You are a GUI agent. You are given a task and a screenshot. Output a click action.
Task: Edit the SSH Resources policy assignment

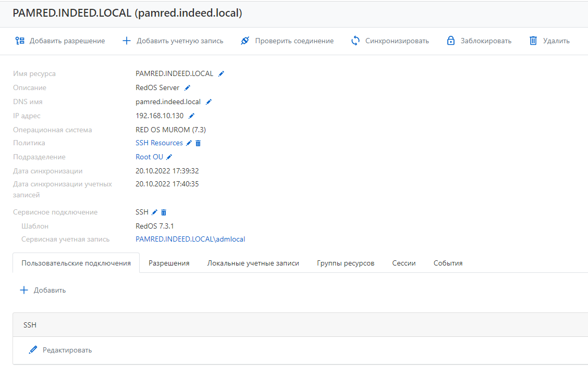[x=189, y=143]
